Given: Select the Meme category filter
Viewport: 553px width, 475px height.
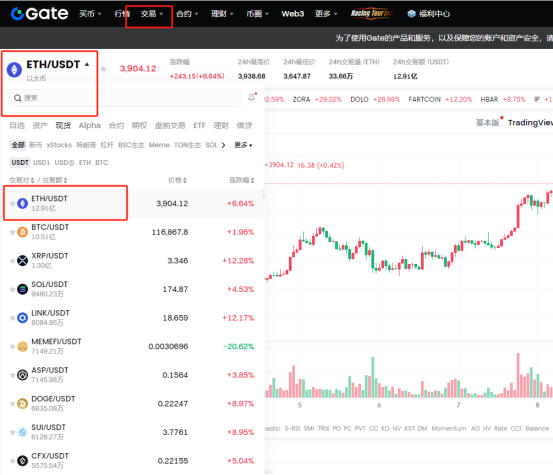Looking at the screenshot, I should [x=159, y=145].
